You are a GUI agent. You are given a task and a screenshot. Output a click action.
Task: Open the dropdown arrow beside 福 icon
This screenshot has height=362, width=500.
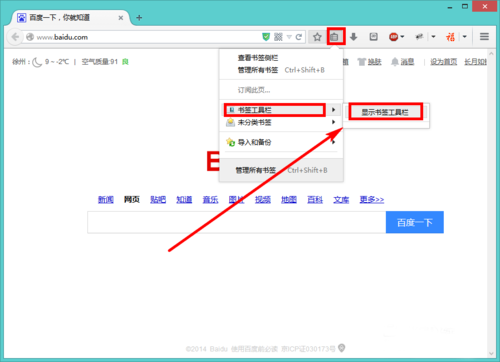465,37
